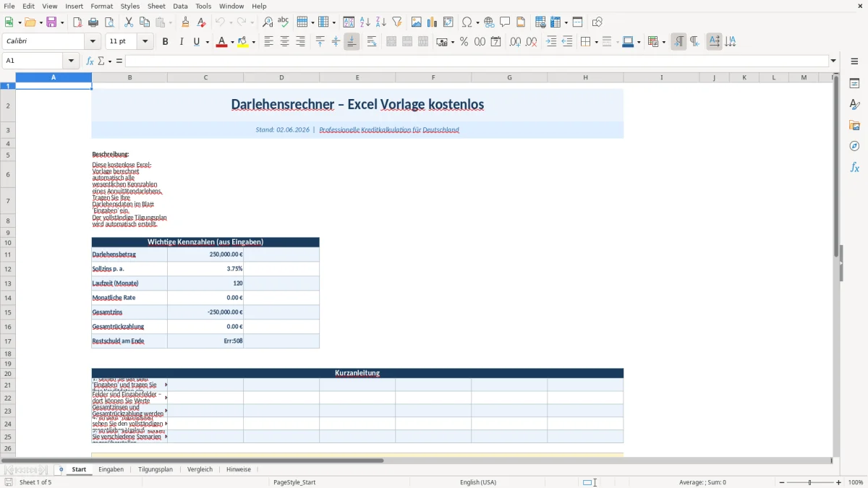Click the Cut scissors icon

[129, 22]
